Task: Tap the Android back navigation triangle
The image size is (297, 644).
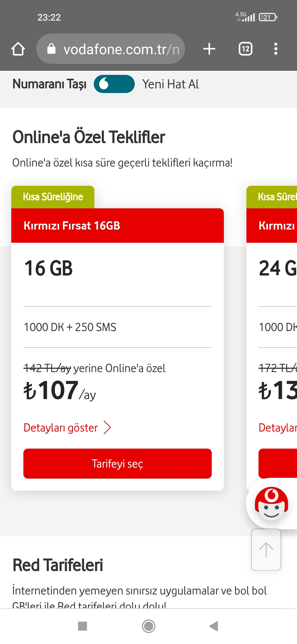Action: click(214, 626)
